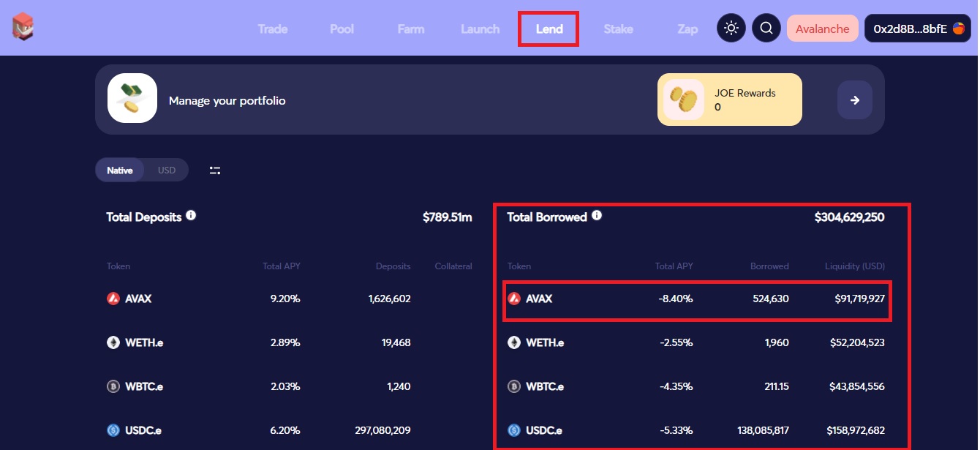
Task: Open the filter settings slider icon
Action: [215, 170]
